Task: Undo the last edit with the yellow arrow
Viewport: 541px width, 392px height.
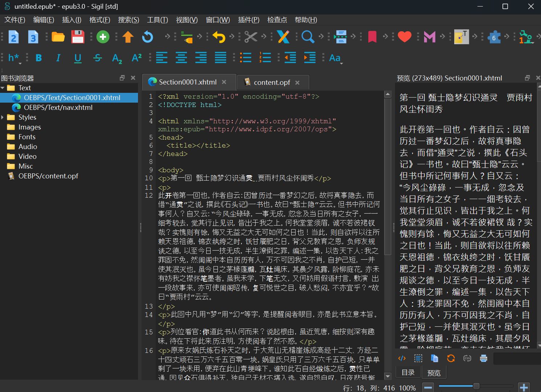Action: pos(219,37)
